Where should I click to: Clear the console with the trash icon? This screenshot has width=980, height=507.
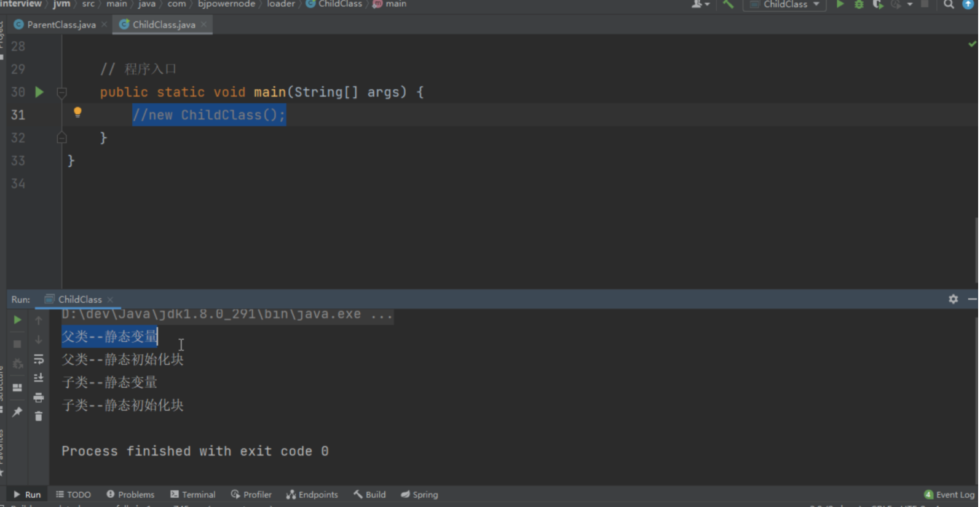point(39,417)
